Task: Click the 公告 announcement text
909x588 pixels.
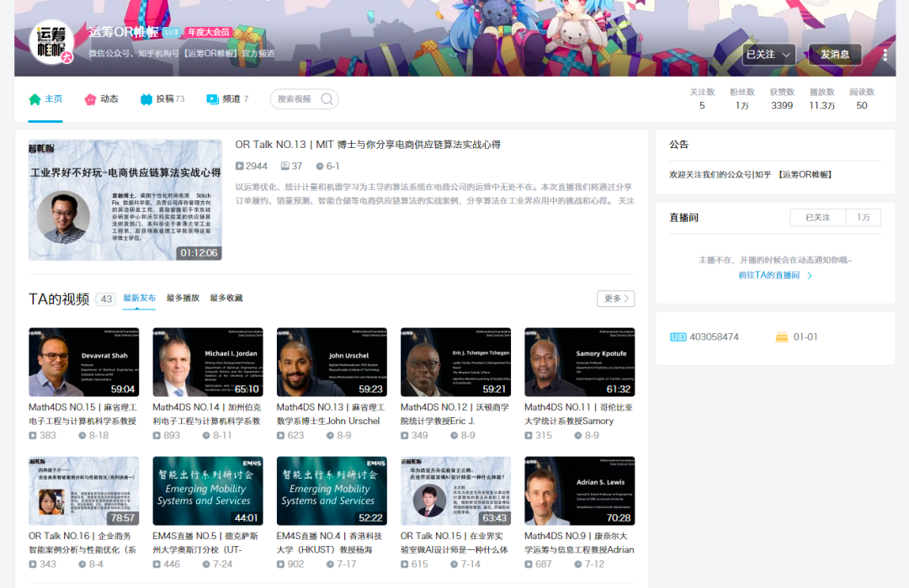Action: click(x=752, y=174)
